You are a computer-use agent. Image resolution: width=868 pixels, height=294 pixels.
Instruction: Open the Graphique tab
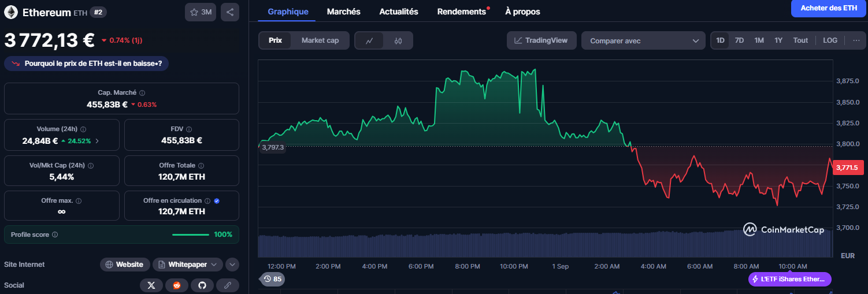288,12
